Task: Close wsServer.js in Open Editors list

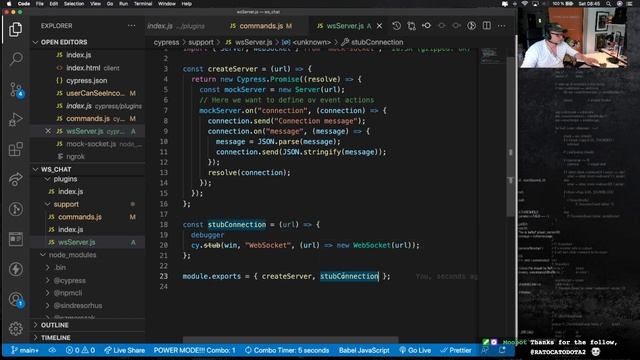Action: tap(48, 131)
